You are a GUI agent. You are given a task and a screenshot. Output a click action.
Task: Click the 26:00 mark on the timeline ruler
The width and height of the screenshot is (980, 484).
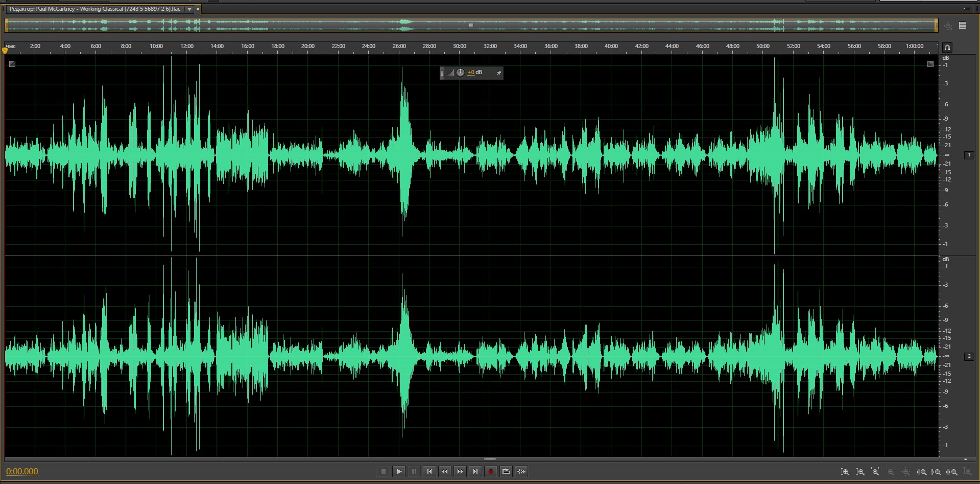point(399,47)
